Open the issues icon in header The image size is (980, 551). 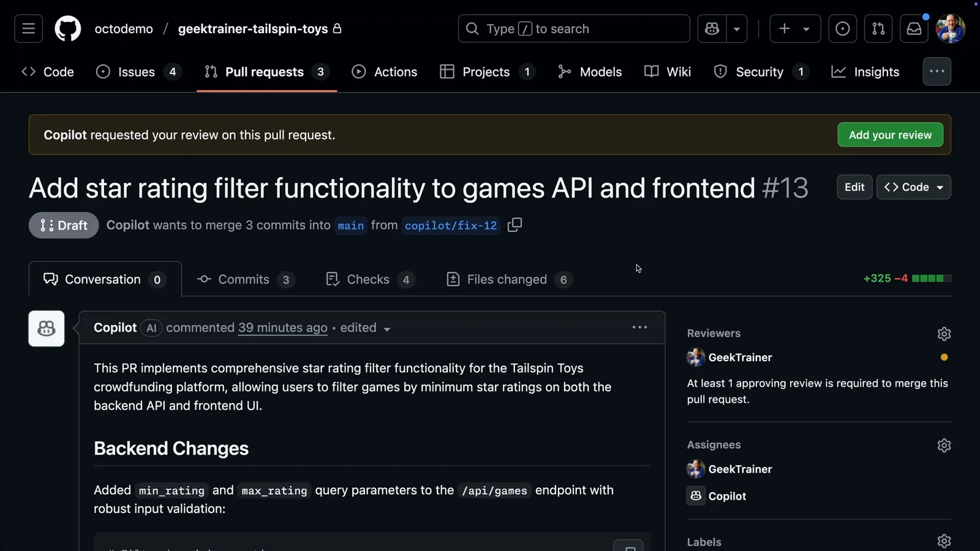point(842,29)
